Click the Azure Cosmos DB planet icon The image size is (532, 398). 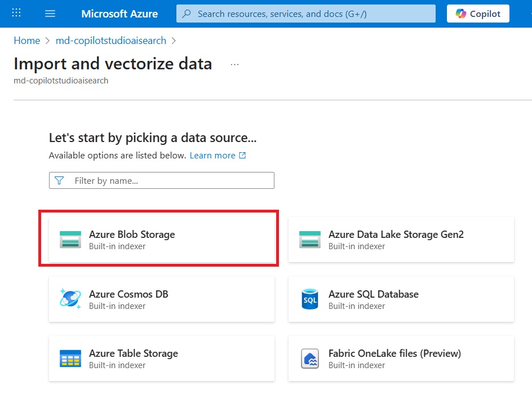click(70, 299)
